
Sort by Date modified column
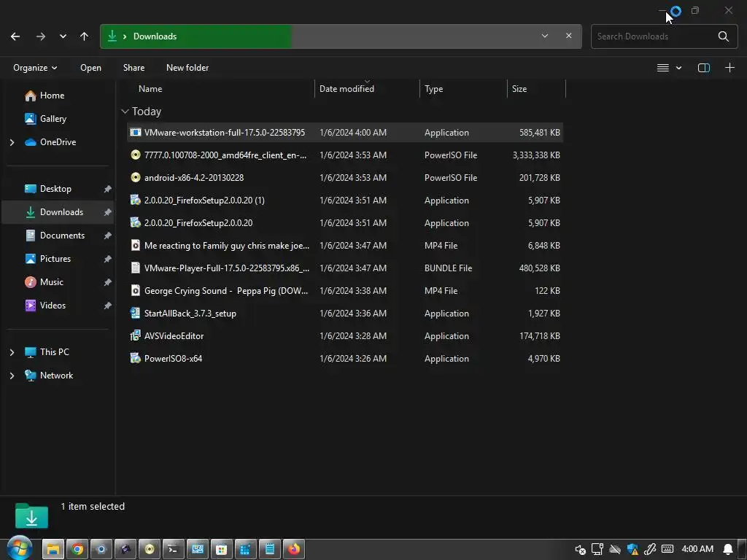[347, 88]
